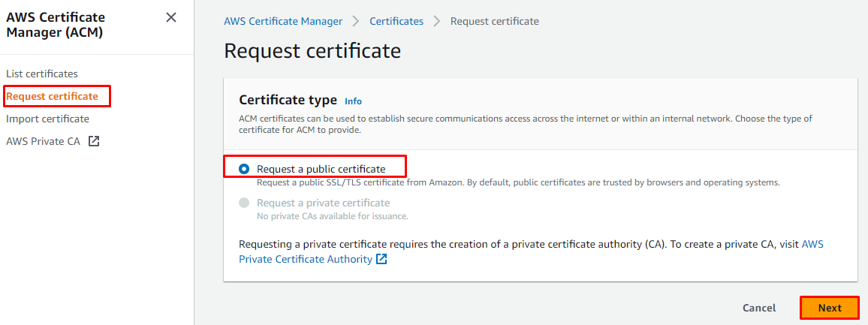Click breadcrumb chevron after Certificates
This screenshot has height=325, width=868.
point(437,21)
